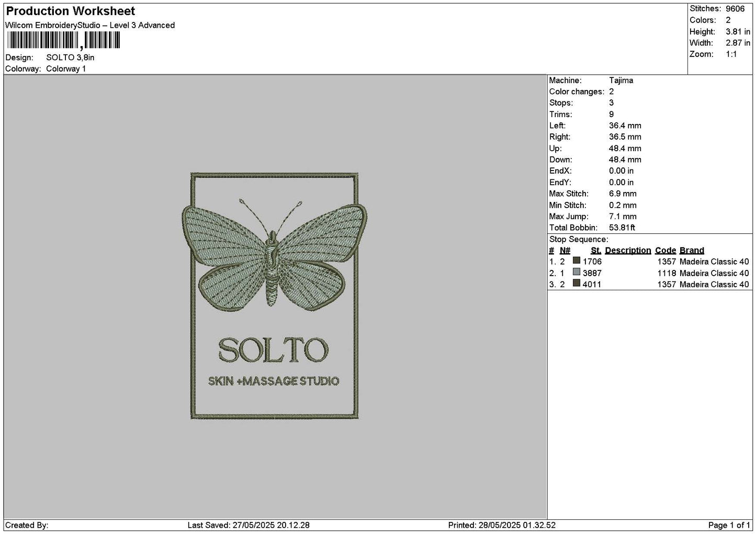Click thread code 1118 in stop 2
Image resolution: width=756 pixels, height=534 pixels.
tap(667, 273)
